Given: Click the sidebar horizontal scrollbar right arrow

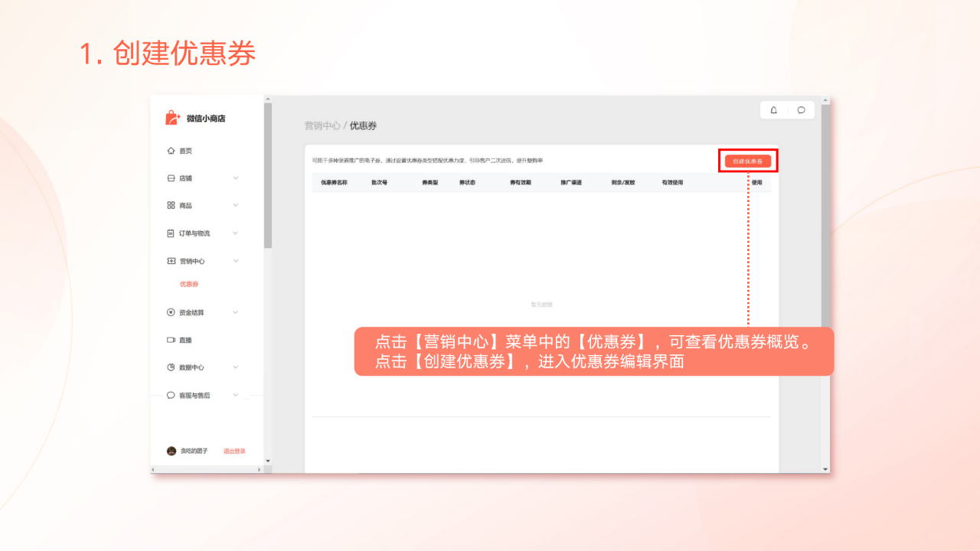Looking at the screenshot, I should tap(260, 469).
